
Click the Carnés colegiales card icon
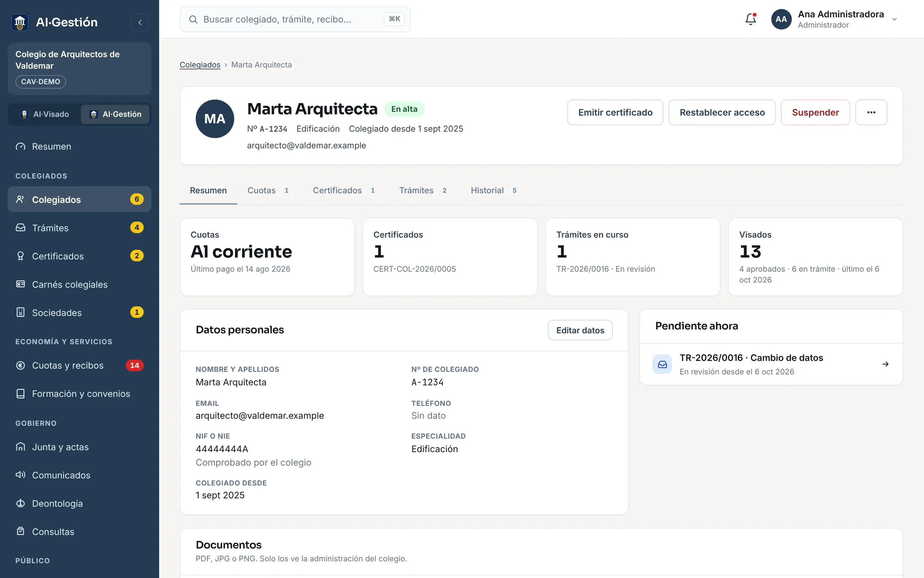[x=20, y=285]
